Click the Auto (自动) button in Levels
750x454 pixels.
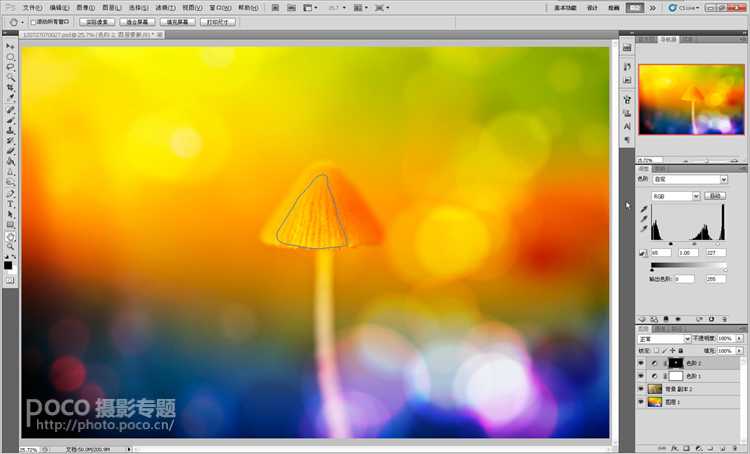715,196
